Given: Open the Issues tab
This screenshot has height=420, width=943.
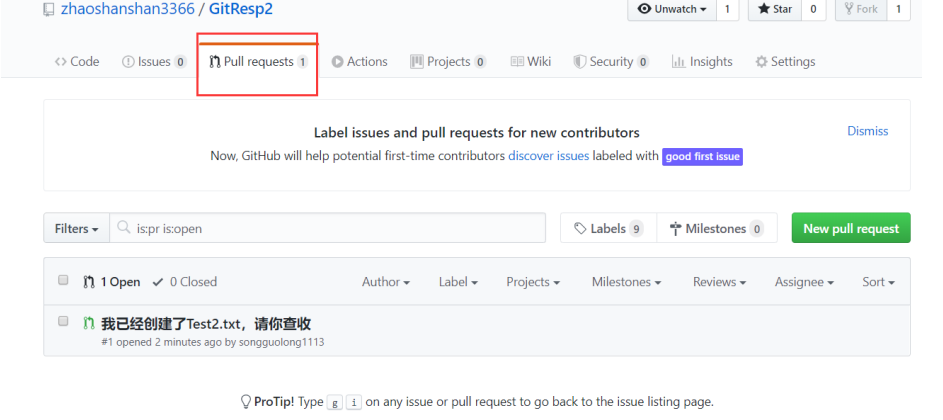Looking at the screenshot, I should click(154, 61).
